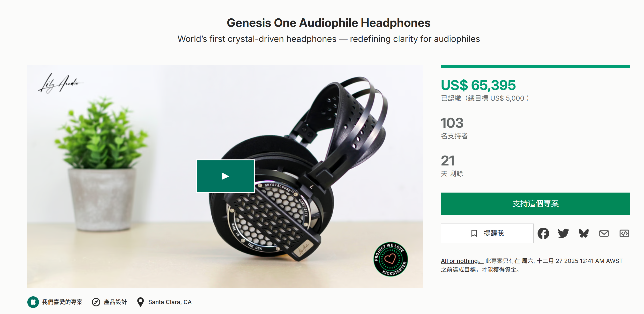Click the Project We Love badge on video
This screenshot has width=644, height=314.
390,259
